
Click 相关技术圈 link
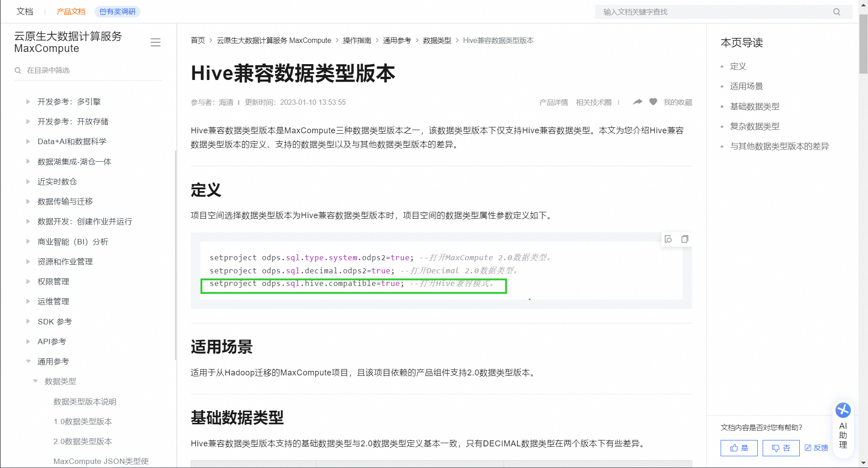594,103
